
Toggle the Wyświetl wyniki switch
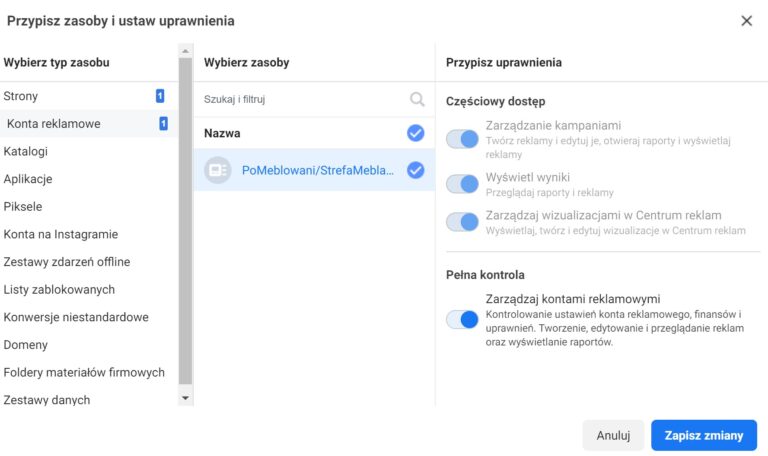[x=462, y=184]
